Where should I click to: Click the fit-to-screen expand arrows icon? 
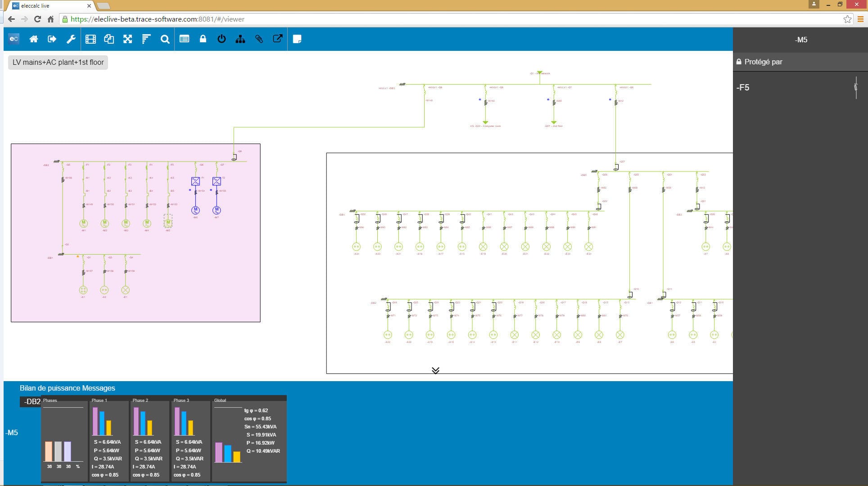(128, 39)
